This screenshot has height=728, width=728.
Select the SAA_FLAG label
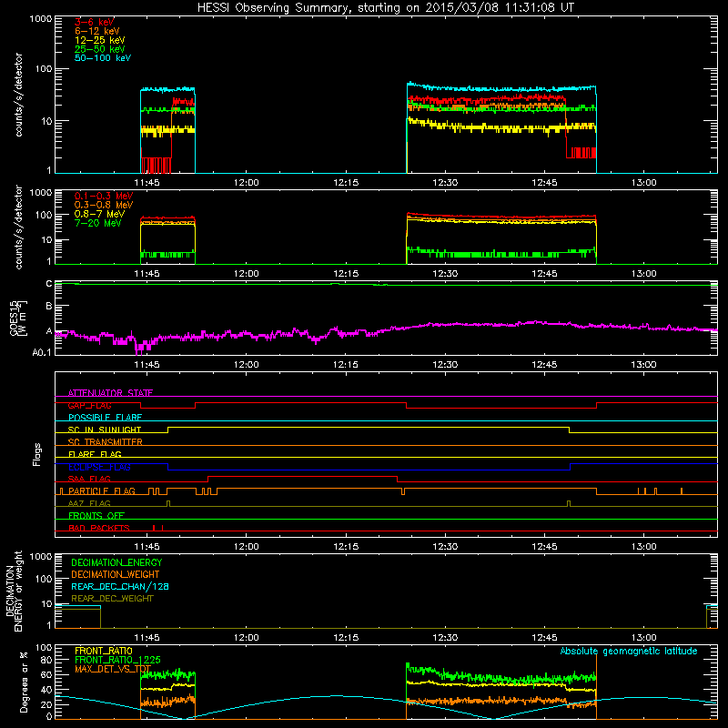pyautogui.click(x=89, y=479)
